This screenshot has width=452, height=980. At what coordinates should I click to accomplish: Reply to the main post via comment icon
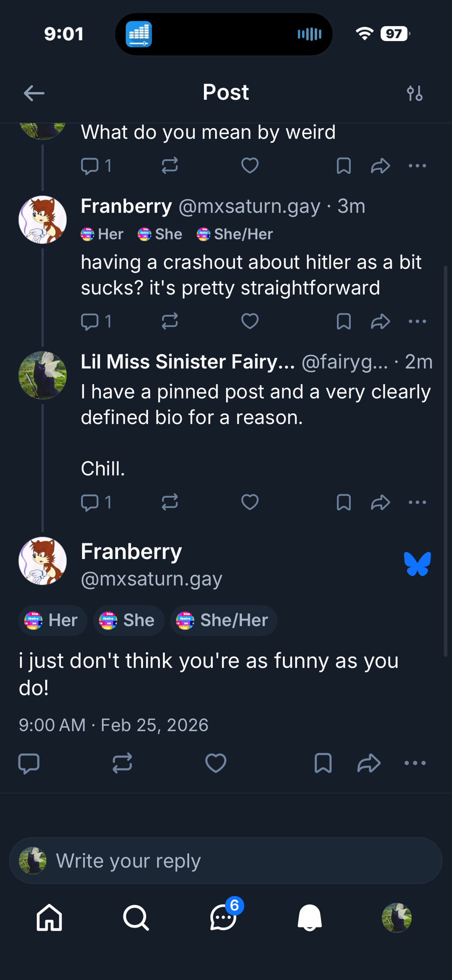pyautogui.click(x=29, y=763)
